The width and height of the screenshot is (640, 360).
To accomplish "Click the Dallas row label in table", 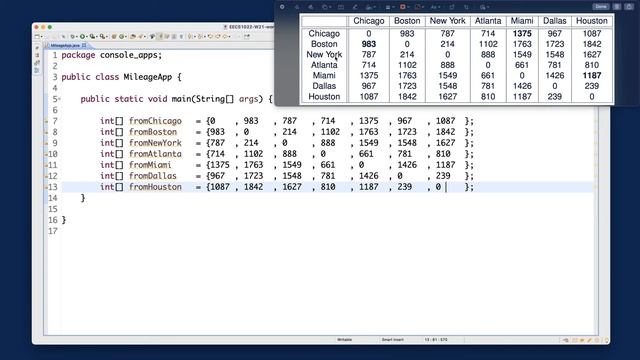I will (x=324, y=86).
